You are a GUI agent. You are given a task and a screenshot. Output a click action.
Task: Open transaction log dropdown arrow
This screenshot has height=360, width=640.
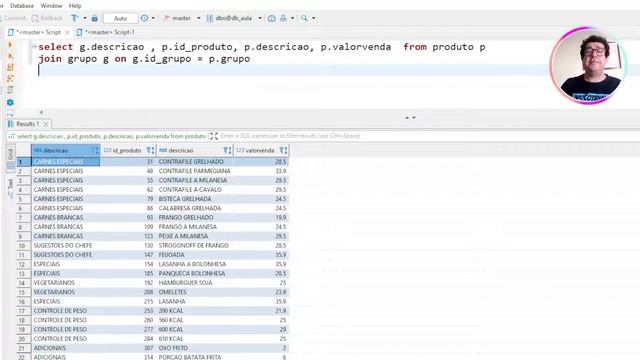153,18
